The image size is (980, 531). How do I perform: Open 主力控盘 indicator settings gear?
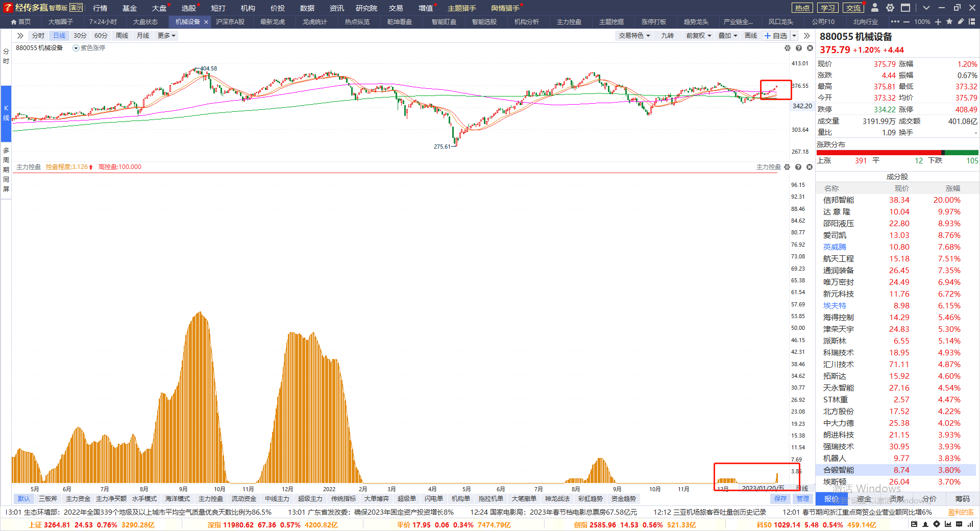787,167
